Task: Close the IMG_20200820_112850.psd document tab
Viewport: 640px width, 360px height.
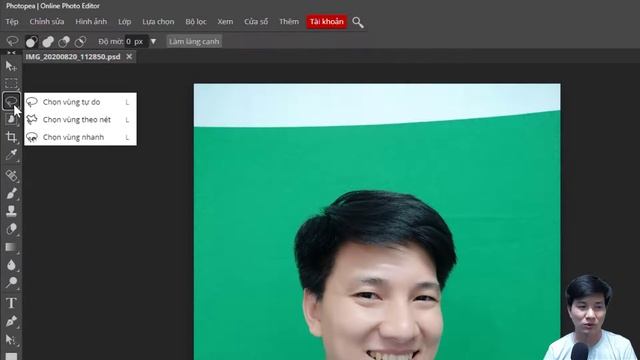Action: [x=129, y=56]
